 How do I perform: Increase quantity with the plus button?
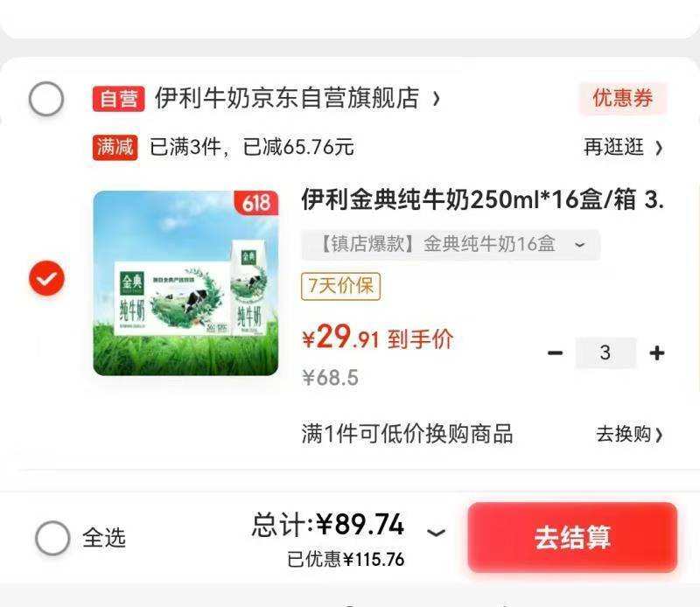(657, 353)
